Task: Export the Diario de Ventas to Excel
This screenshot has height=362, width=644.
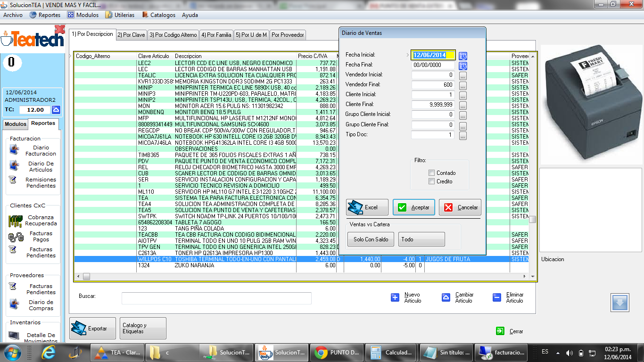Action: coord(367,207)
